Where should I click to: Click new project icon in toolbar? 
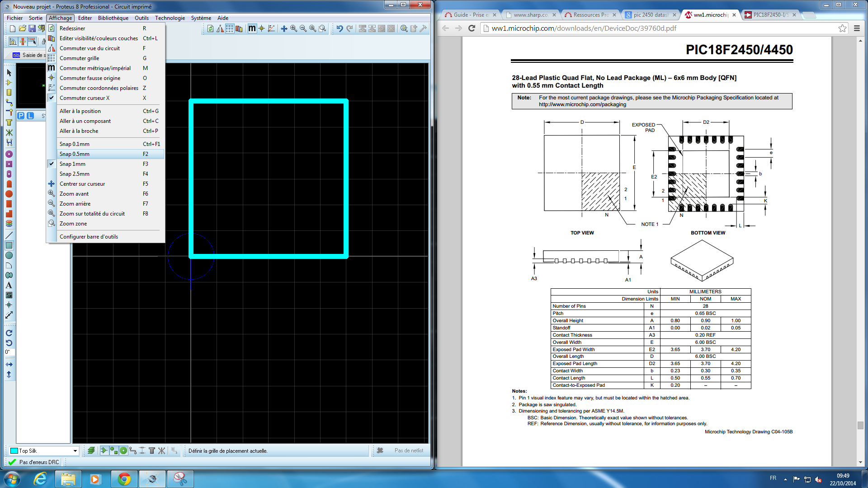13,28
